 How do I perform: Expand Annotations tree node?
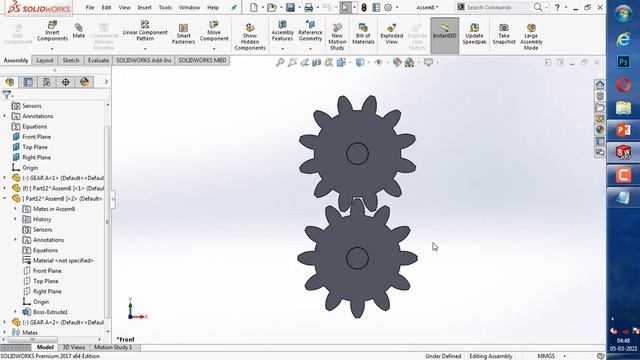click(x=4, y=116)
